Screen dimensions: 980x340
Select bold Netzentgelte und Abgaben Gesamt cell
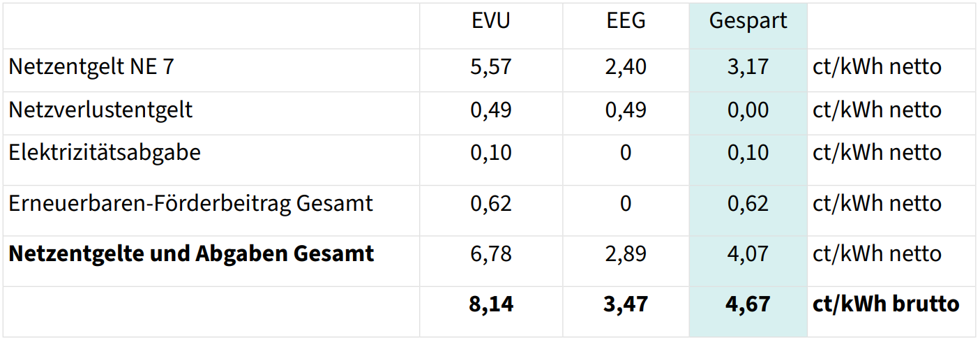click(191, 253)
